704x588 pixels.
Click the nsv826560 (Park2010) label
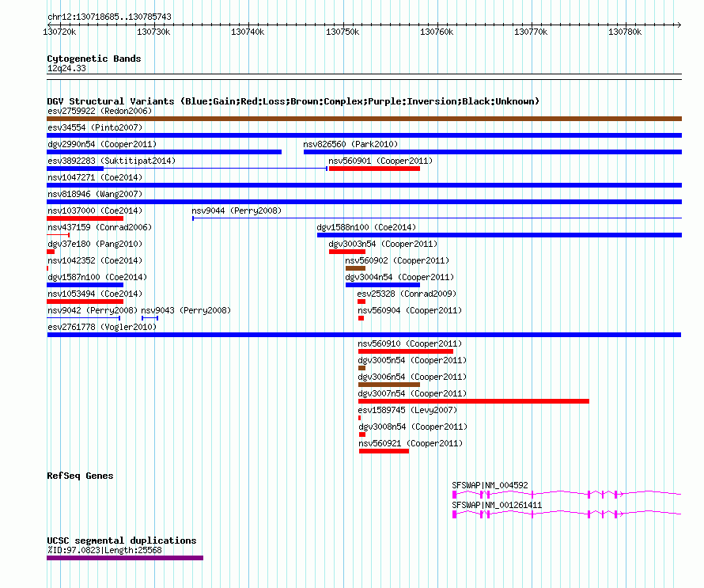[350, 144]
